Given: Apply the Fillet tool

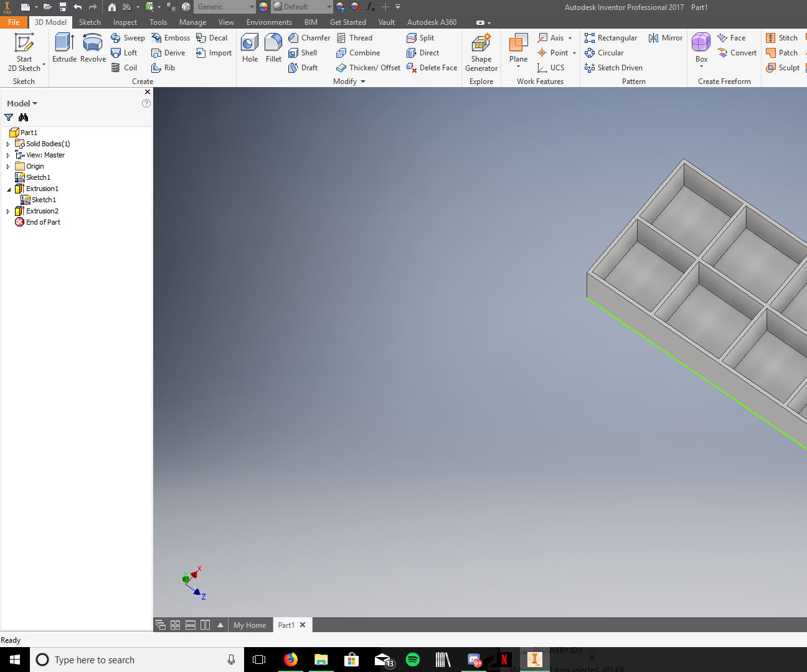Looking at the screenshot, I should [273, 48].
